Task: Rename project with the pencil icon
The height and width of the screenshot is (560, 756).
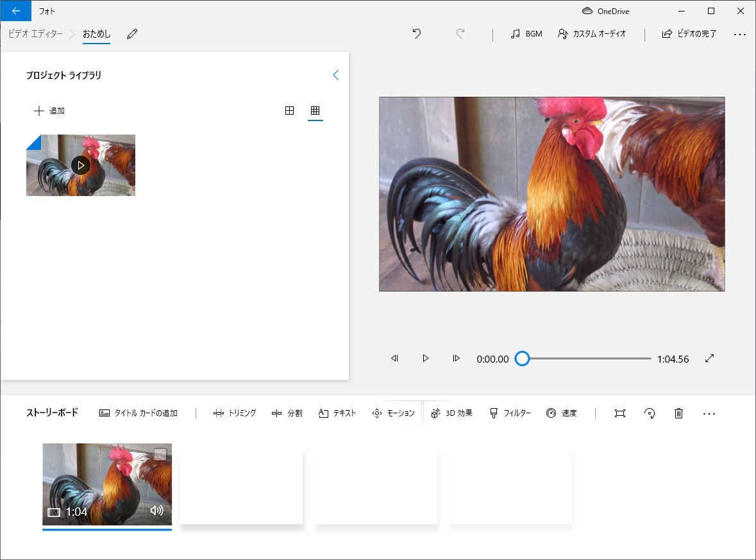Action: click(x=132, y=34)
